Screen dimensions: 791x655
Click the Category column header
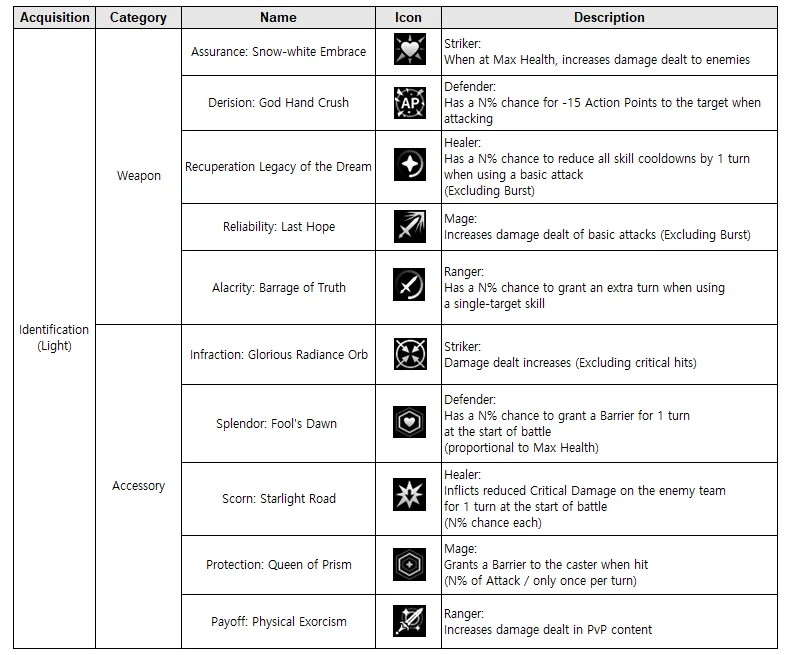click(x=138, y=18)
